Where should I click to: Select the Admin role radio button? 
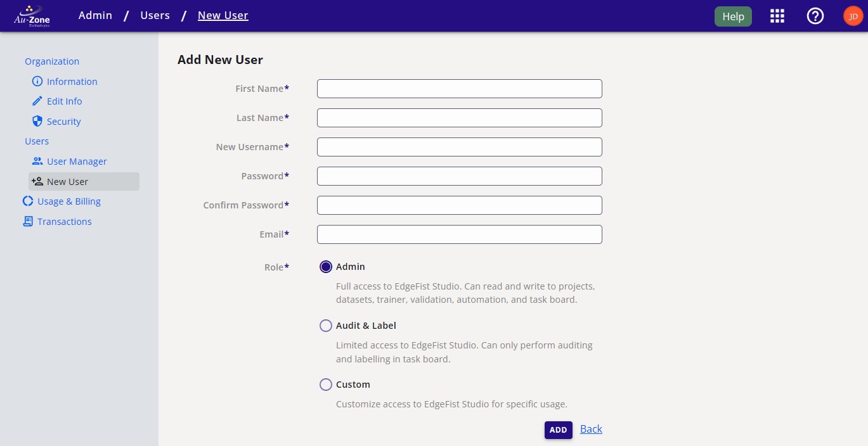325,267
